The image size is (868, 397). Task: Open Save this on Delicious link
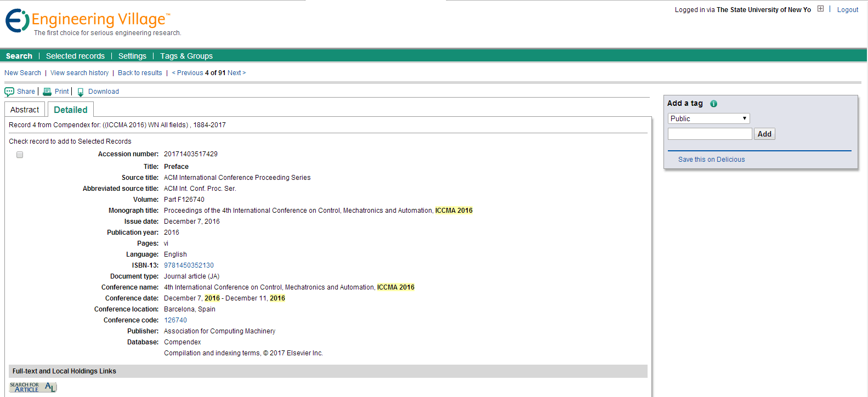(x=711, y=160)
